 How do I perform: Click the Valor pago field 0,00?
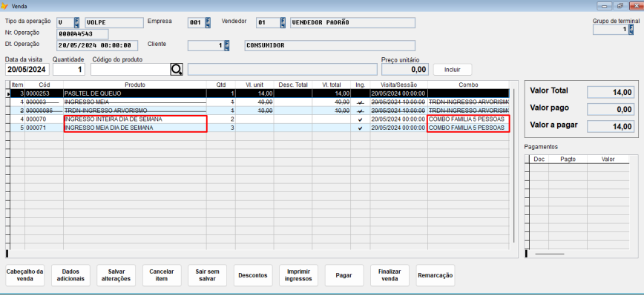611,109
